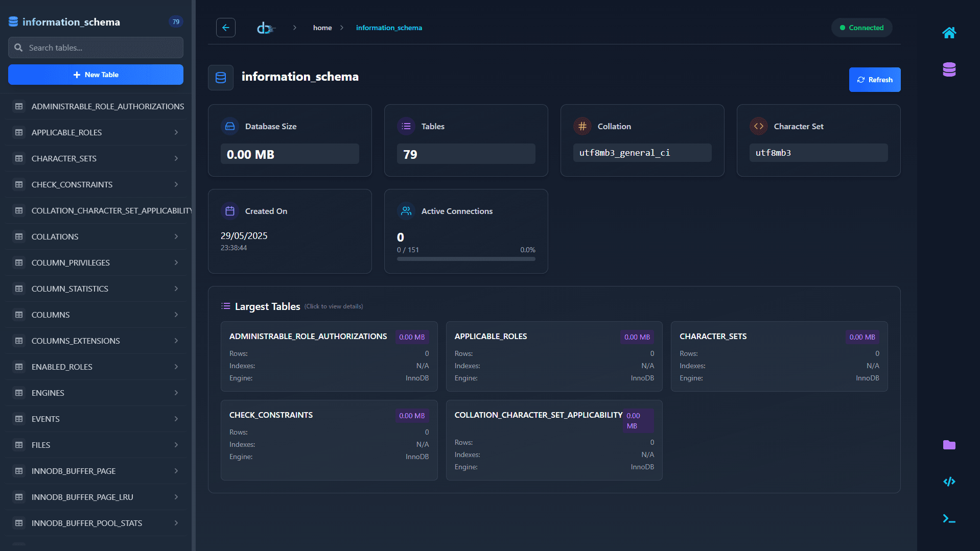Select COLUMNS table in sidebar
The width and height of the screenshot is (980, 551).
[97, 315]
